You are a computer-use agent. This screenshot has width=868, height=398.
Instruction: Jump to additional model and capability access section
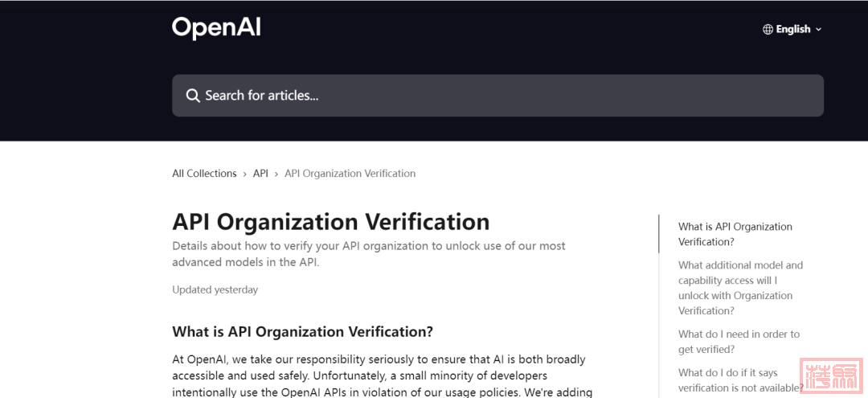pos(741,288)
